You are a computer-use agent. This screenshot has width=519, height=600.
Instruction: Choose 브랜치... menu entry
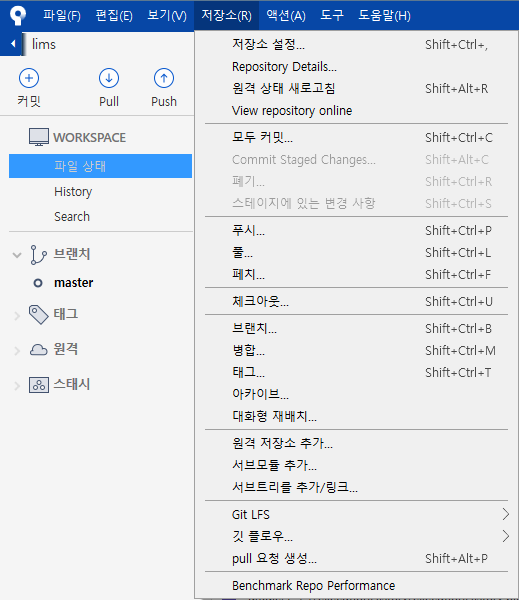[x=356, y=328]
